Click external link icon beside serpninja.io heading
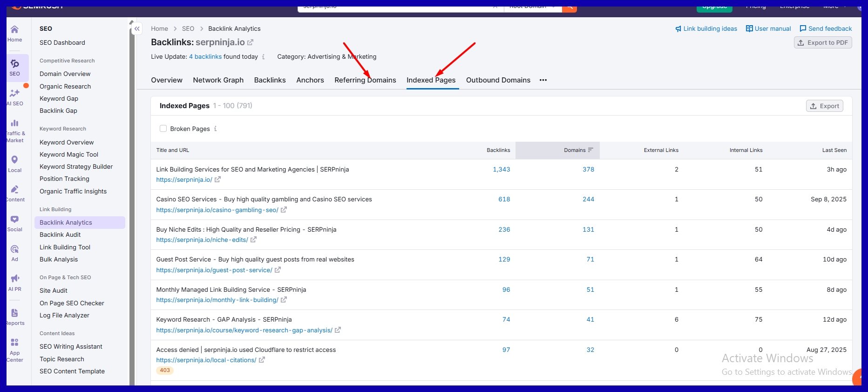 (250, 42)
